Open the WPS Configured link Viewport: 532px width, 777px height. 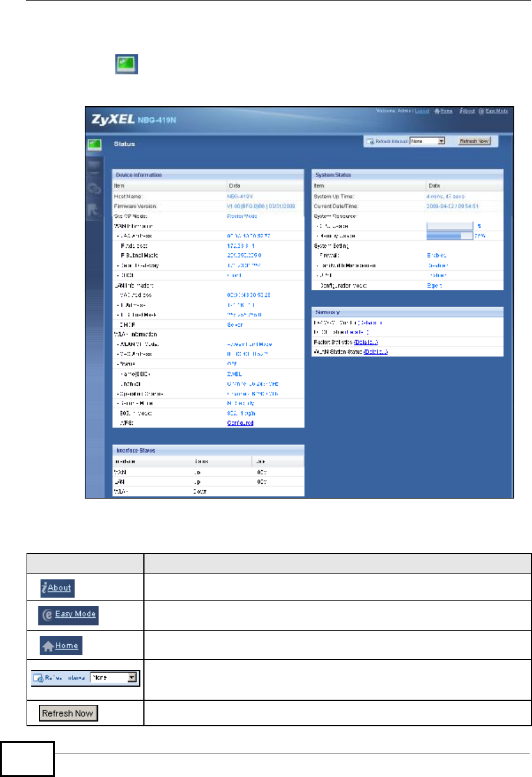click(x=240, y=423)
